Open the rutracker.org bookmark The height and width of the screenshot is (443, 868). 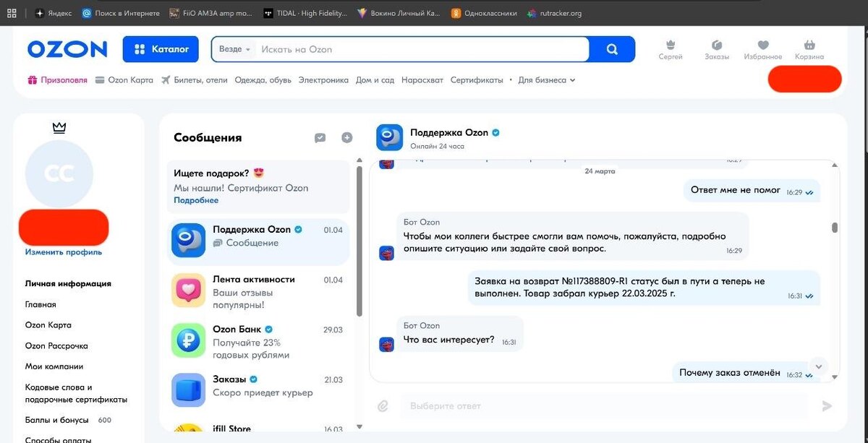pyautogui.click(x=554, y=13)
